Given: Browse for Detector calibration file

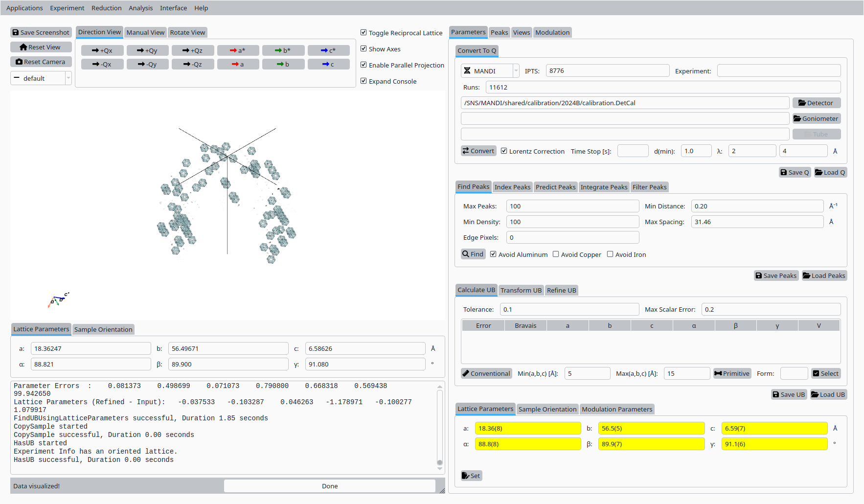Looking at the screenshot, I should (x=816, y=103).
